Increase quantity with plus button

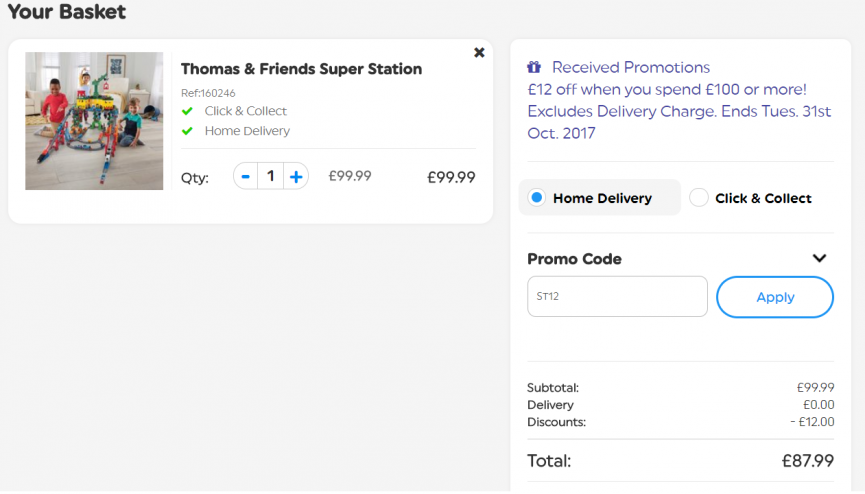point(296,177)
